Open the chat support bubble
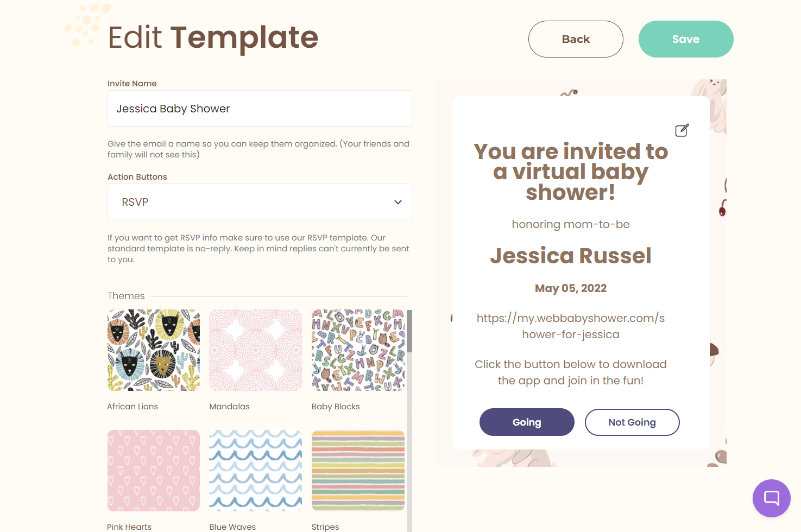Image resolution: width=801 pixels, height=532 pixels. [x=771, y=498]
